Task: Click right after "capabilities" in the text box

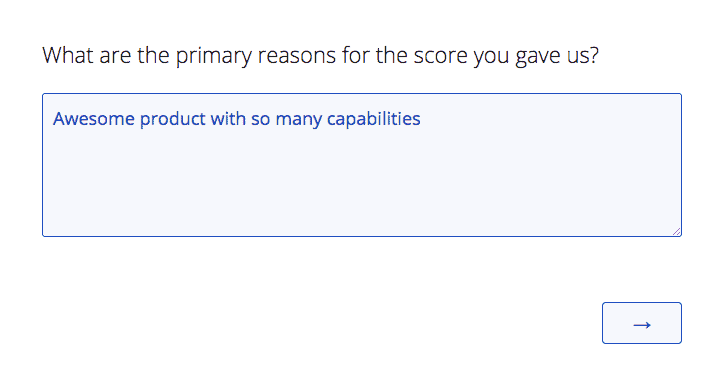Action: click(424, 119)
